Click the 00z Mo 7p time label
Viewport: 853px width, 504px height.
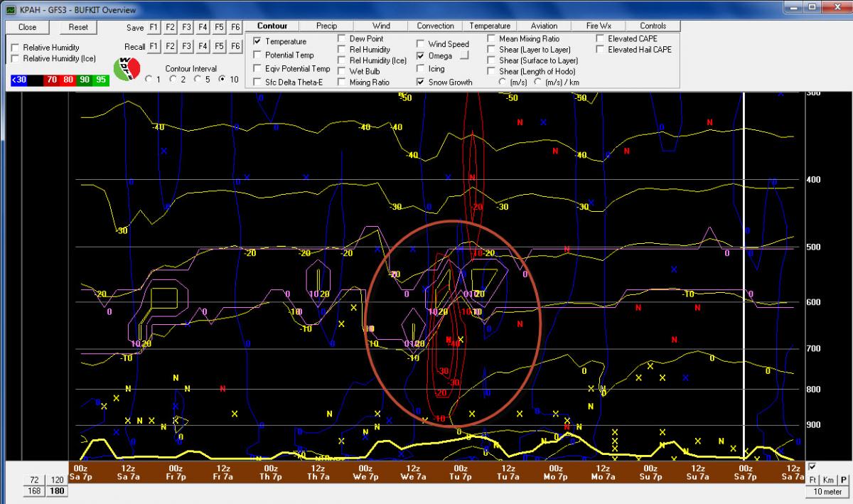554,473
